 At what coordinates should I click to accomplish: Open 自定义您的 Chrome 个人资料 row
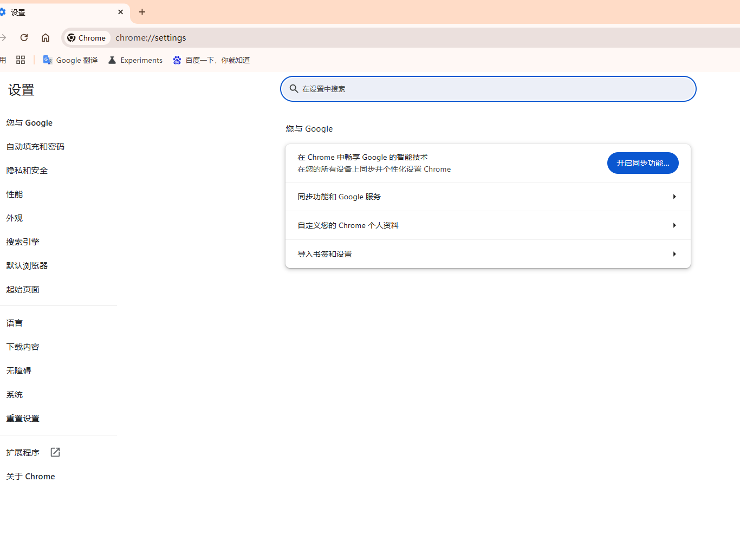(488, 225)
